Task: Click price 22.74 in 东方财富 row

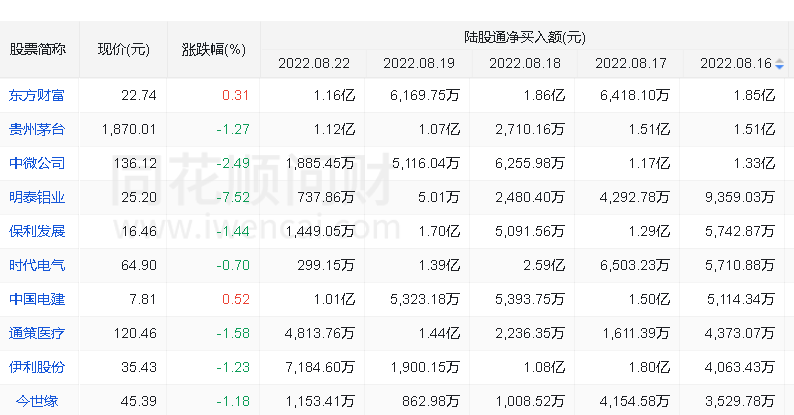Action: 139,95
